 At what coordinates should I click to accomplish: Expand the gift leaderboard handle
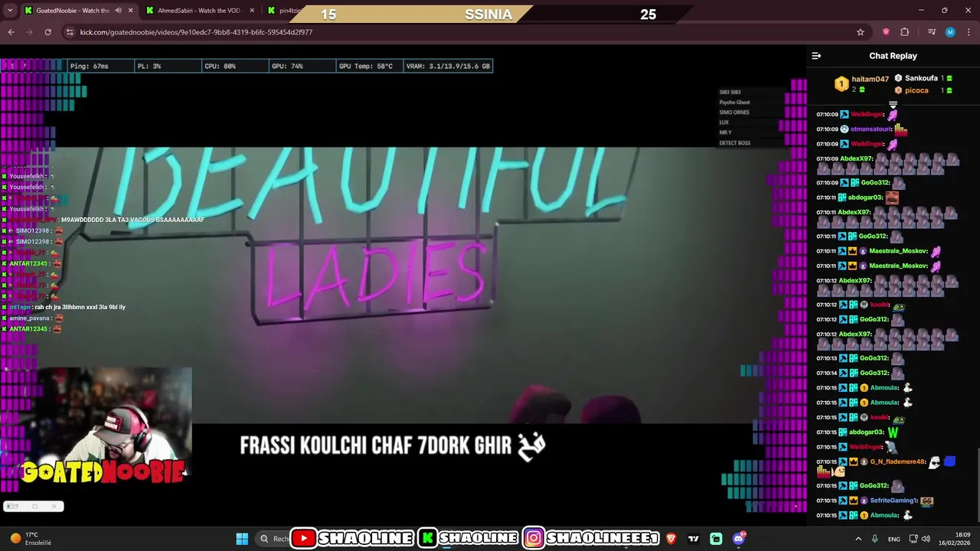tap(893, 105)
